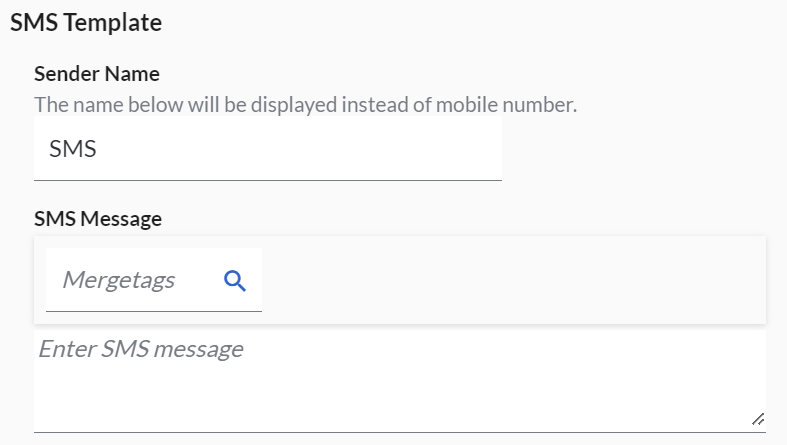The width and height of the screenshot is (787, 445).
Task: Click the "Enter SMS message" placeholder text
Action: tap(141, 350)
